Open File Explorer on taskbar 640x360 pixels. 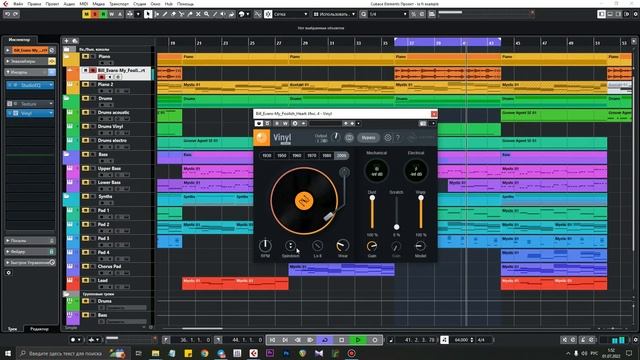[156, 353]
